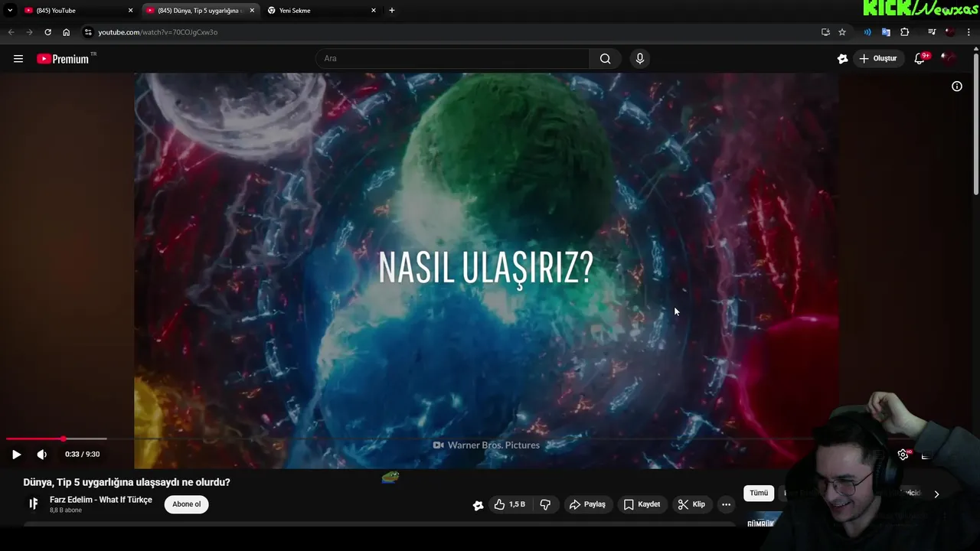
Task: Bookmark this page star icon
Action: (x=842, y=32)
